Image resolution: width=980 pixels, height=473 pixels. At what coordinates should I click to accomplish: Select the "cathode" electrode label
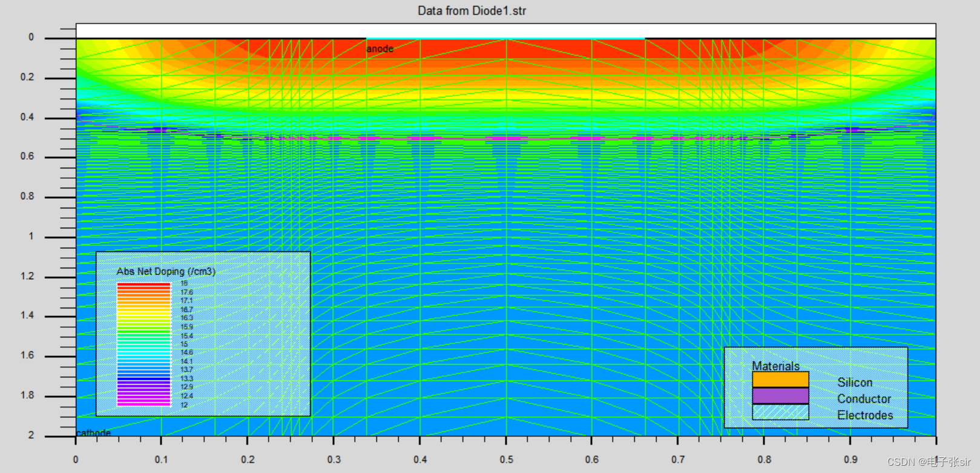(x=93, y=432)
